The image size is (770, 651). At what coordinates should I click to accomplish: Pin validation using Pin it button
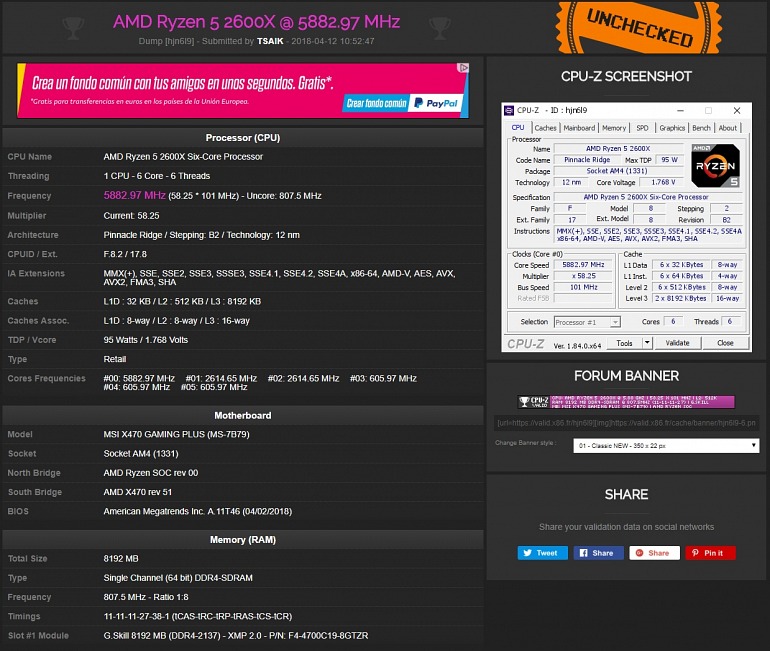coord(711,553)
